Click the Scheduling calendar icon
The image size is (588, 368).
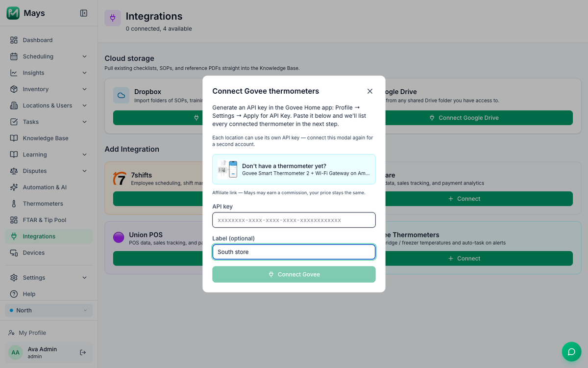pos(14,56)
